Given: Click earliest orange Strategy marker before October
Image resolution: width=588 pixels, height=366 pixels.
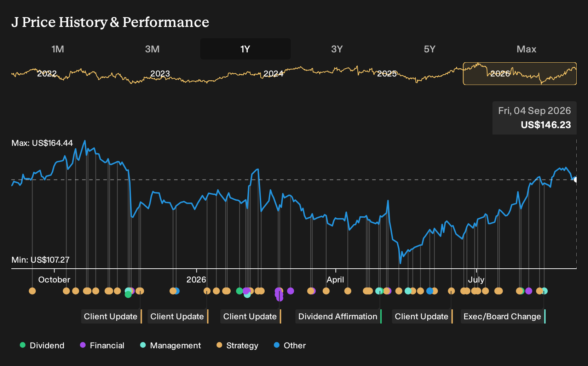Looking at the screenshot, I should [32, 291].
